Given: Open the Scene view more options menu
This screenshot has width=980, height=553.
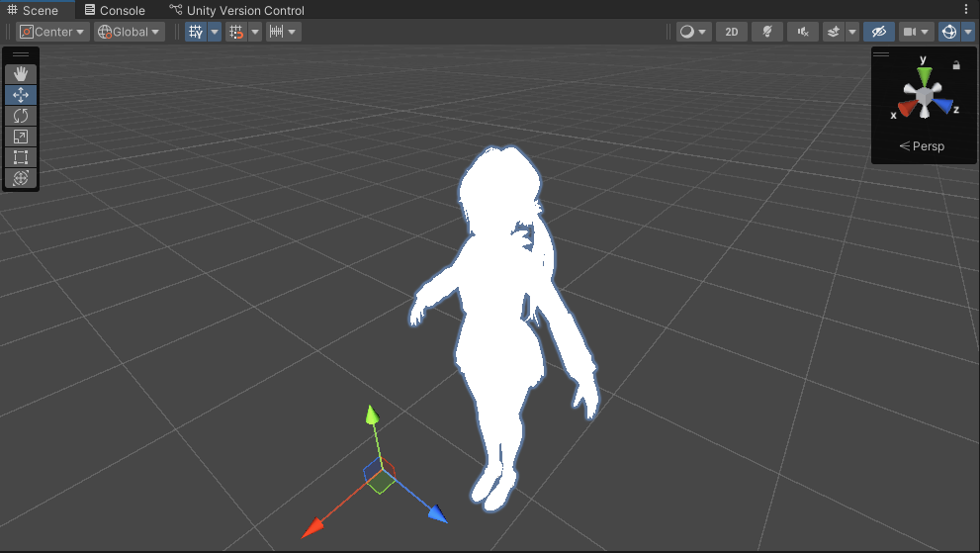Looking at the screenshot, I should (x=966, y=9).
